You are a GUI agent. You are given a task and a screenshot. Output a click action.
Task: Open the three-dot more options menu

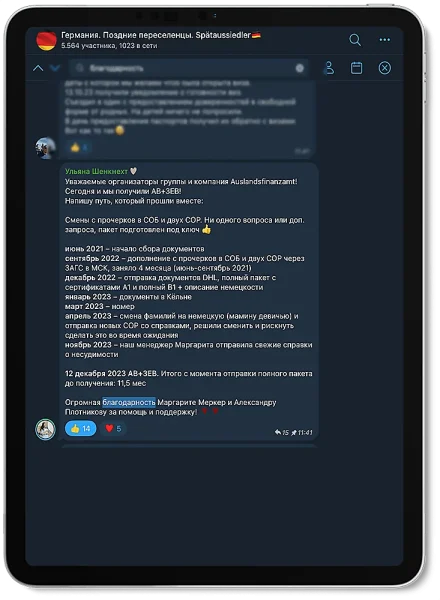385,40
